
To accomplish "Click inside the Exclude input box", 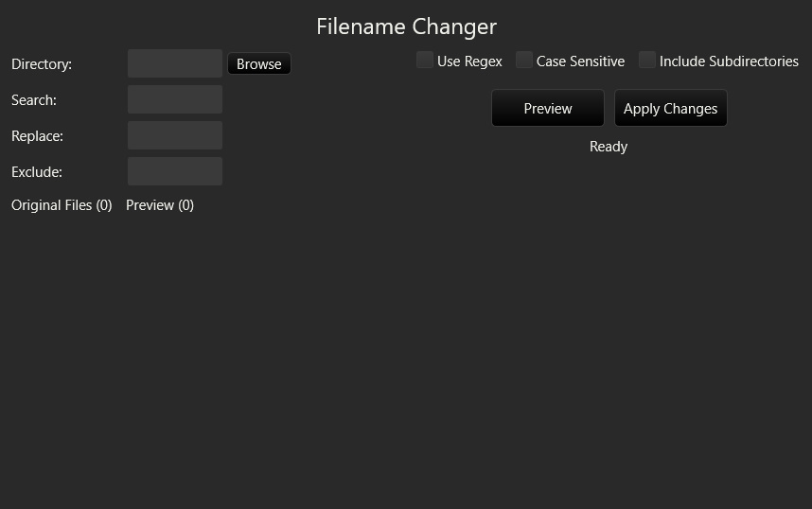I will [175, 172].
